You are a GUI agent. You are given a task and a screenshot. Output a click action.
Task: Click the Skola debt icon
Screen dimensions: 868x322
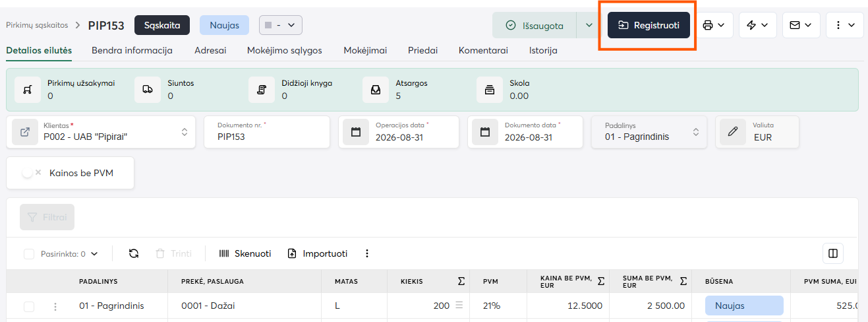coord(490,90)
